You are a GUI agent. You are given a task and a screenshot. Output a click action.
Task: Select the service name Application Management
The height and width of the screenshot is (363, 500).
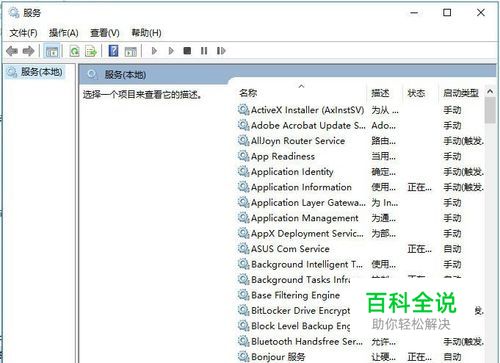[305, 218]
